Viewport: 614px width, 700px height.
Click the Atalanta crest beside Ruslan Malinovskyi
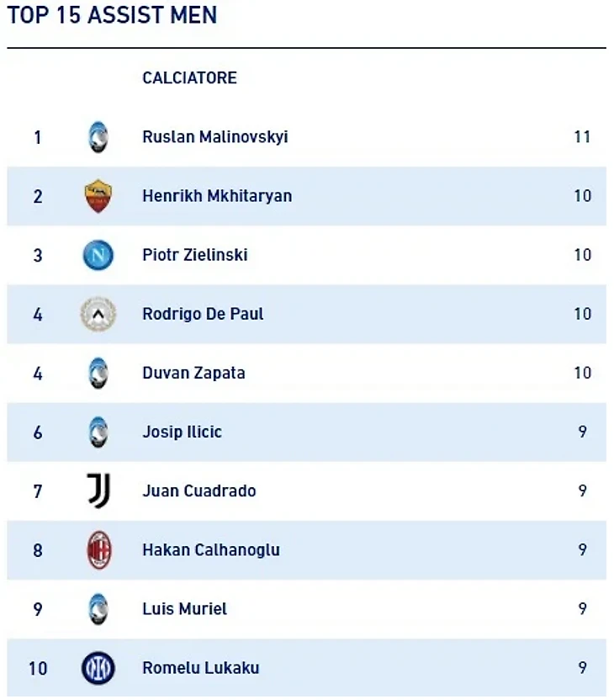click(98, 137)
